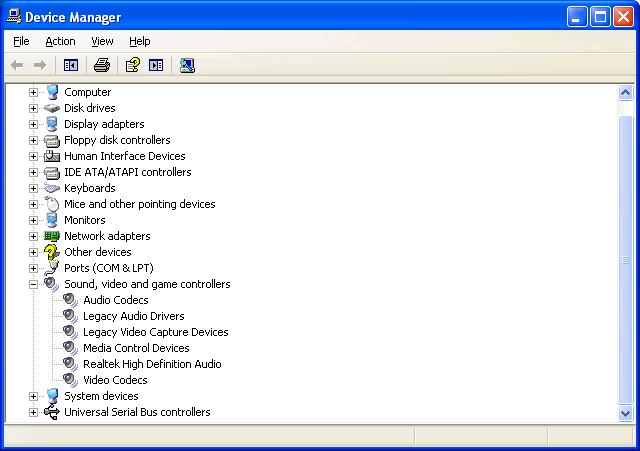The height and width of the screenshot is (451, 640).
Task: Click the Keyboards category icon
Action: [52, 188]
